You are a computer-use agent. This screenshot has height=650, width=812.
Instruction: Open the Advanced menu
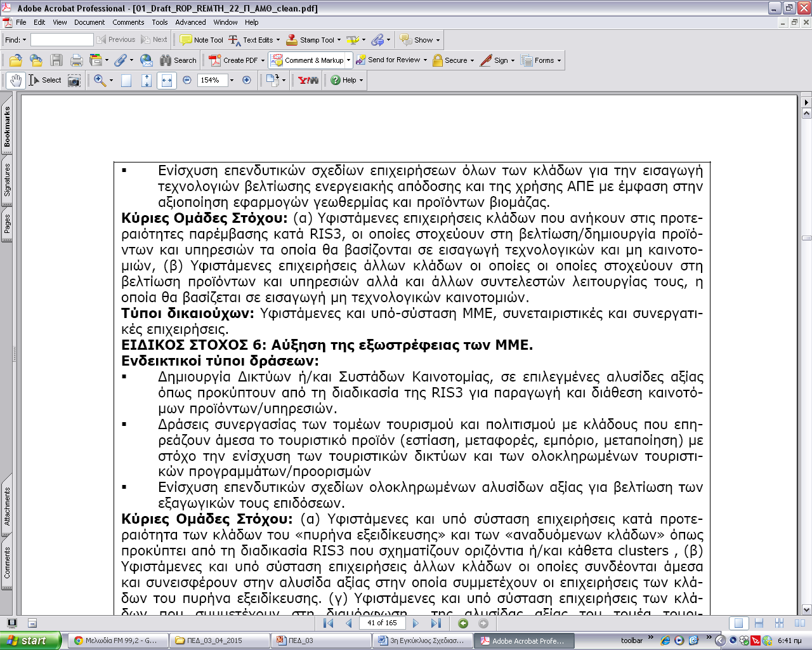point(190,22)
